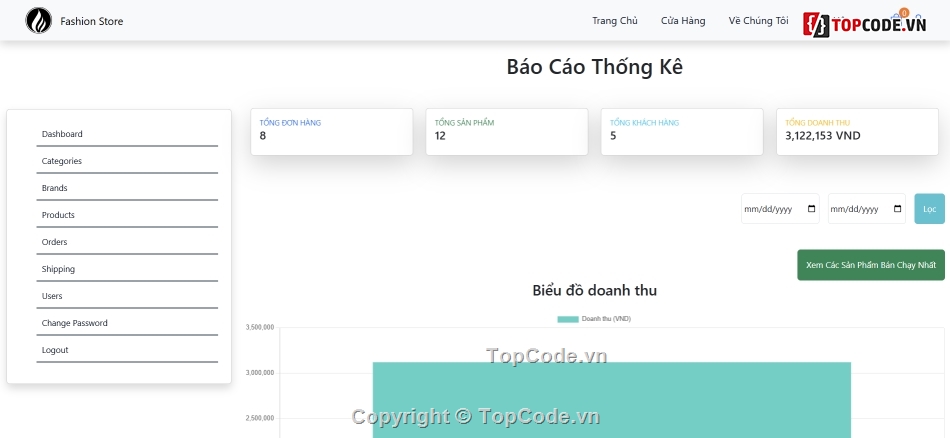Open Về Chúng Tôi page
950x438 pixels.
[x=759, y=21]
